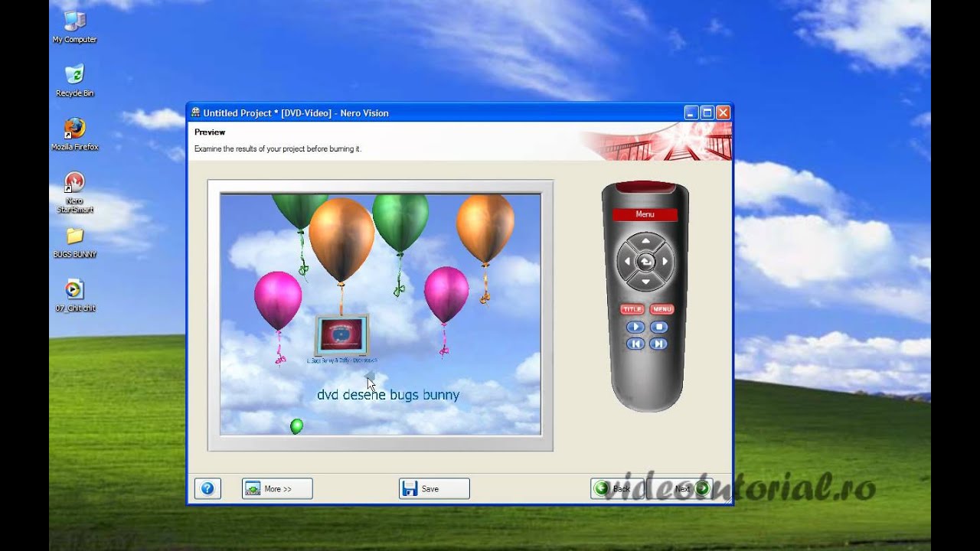Viewport: 980px width, 551px height.
Task: Open Recycle Bin desktop icon
Action: (74, 81)
